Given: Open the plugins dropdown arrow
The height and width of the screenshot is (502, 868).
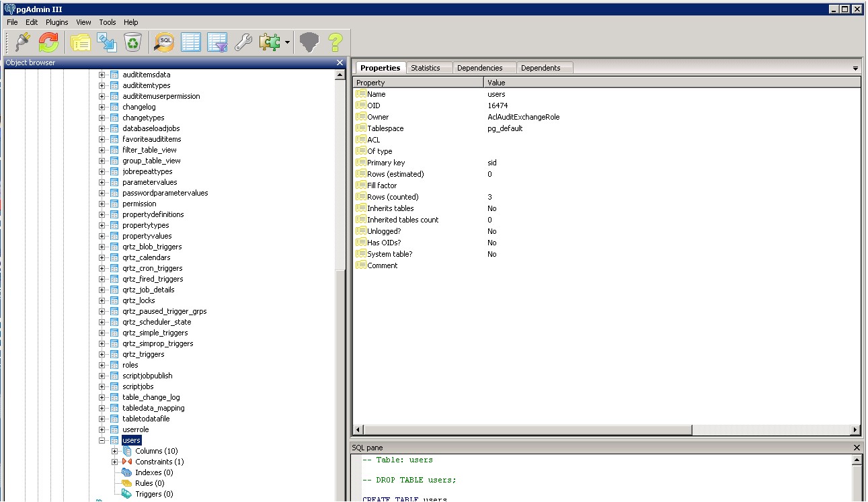Looking at the screenshot, I should click(287, 42).
